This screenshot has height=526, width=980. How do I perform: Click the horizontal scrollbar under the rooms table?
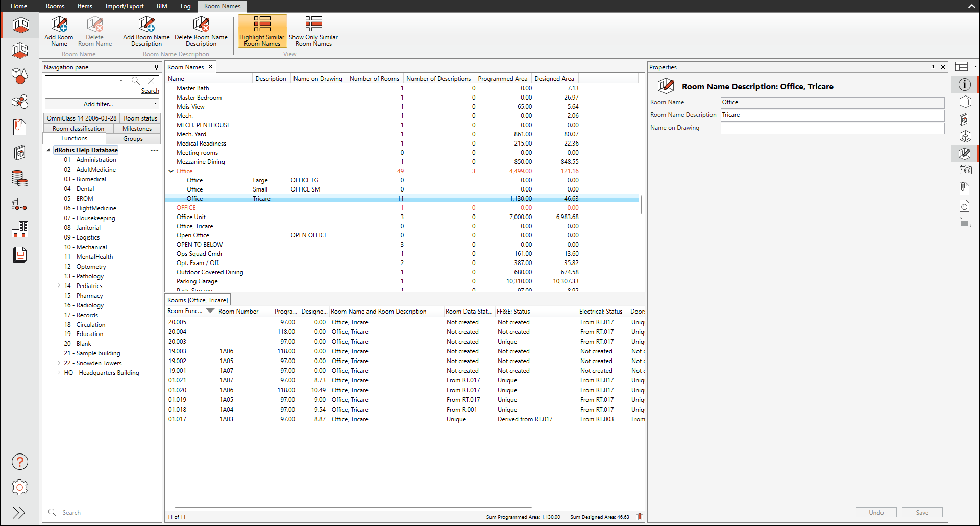tap(352, 507)
